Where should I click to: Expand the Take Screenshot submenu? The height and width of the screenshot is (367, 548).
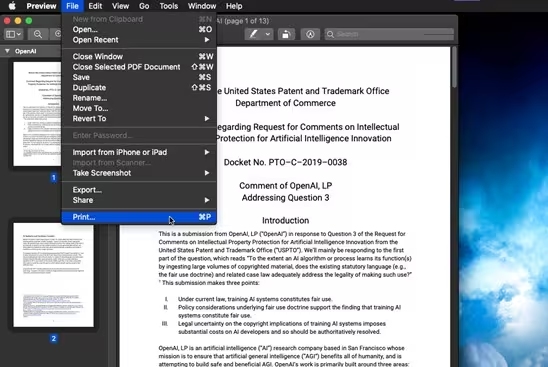[x=139, y=173]
